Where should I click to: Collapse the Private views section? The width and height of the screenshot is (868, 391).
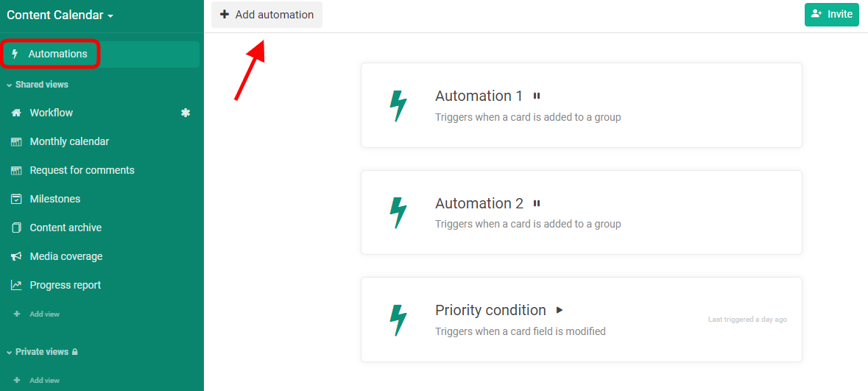(42, 352)
